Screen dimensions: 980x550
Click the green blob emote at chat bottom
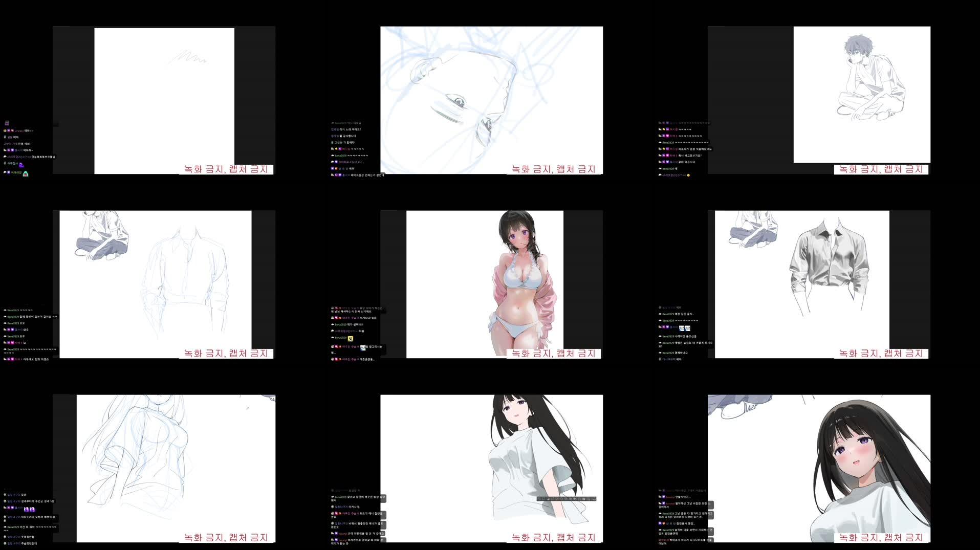(x=26, y=174)
